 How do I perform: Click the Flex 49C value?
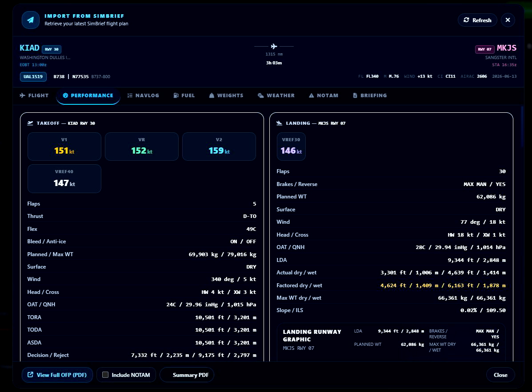tap(251, 229)
